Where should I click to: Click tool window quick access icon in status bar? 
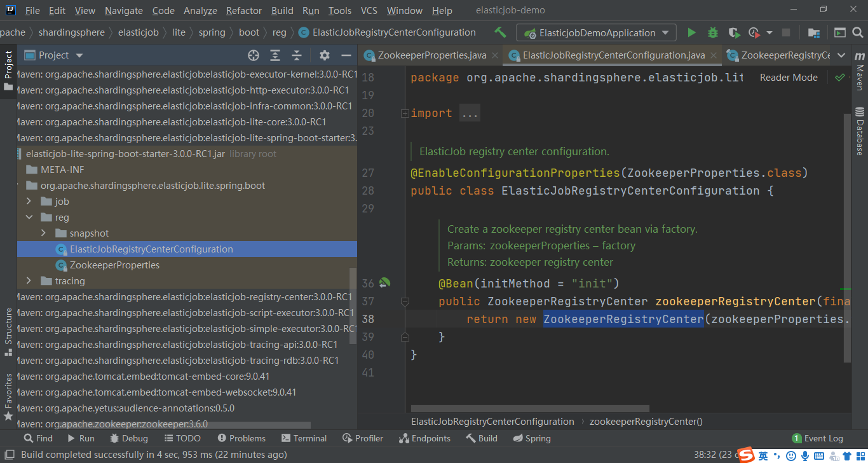tap(9, 455)
